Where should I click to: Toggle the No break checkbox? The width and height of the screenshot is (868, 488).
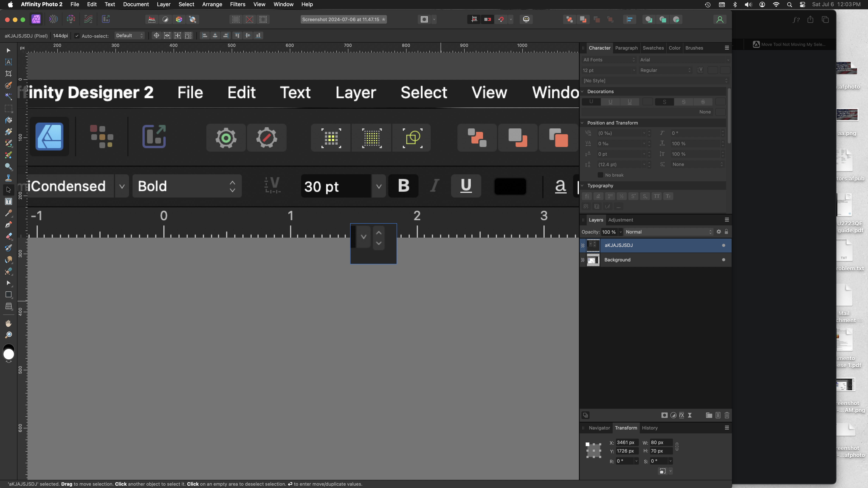pyautogui.click(x=600, y=175)
